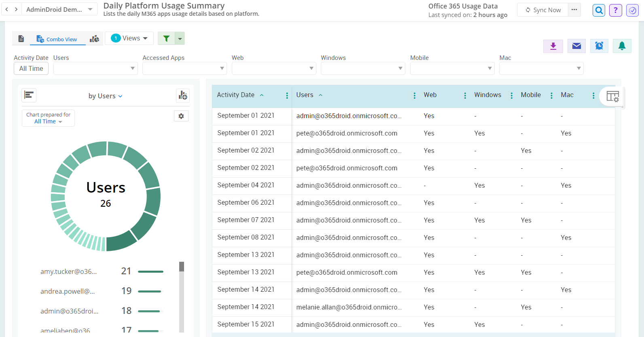This screenshot has width=644, height=337.
Task: Select the Combo View tab
Action: coord(57,39)
